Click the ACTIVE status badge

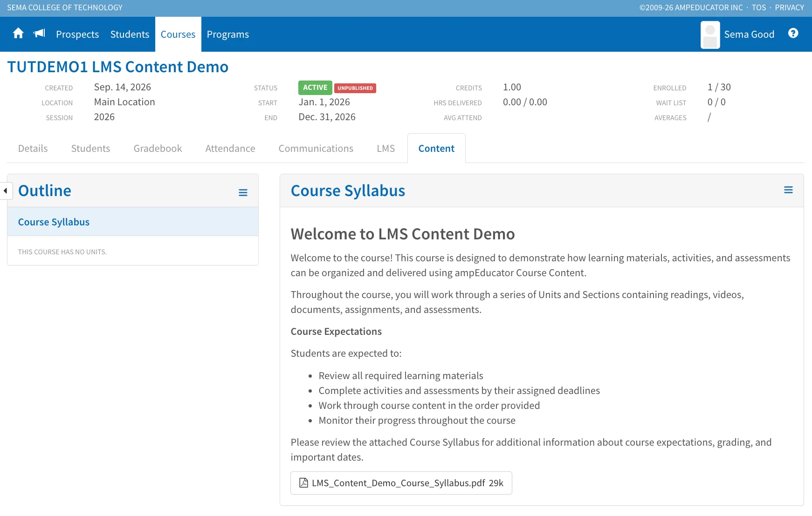[315, 88]
